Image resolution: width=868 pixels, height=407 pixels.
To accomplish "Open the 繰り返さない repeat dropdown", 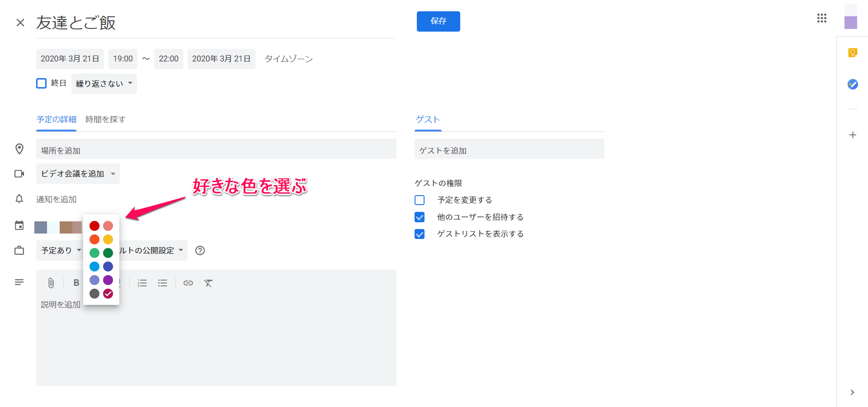I will [x=104, y=84].
